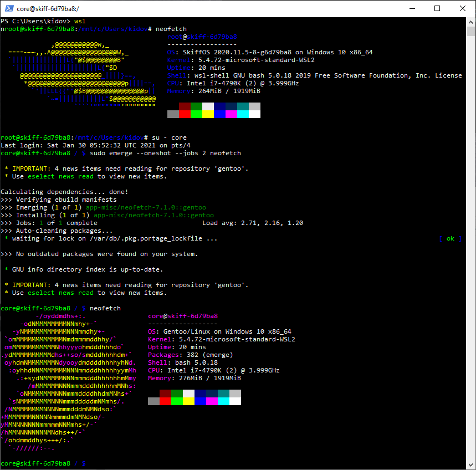Click the 'OS: SkiffOS 2020.11.5-8-g6d79ba8' line
The width and height of the screenshot is (476, 470).
pyautogui.click(x=270, y=52)
